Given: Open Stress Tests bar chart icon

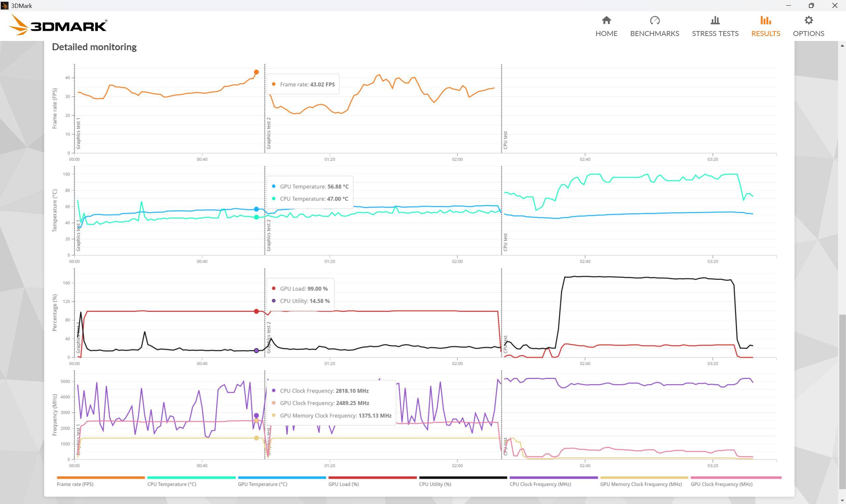Looking at the screenshot, I should click(715, 21).
